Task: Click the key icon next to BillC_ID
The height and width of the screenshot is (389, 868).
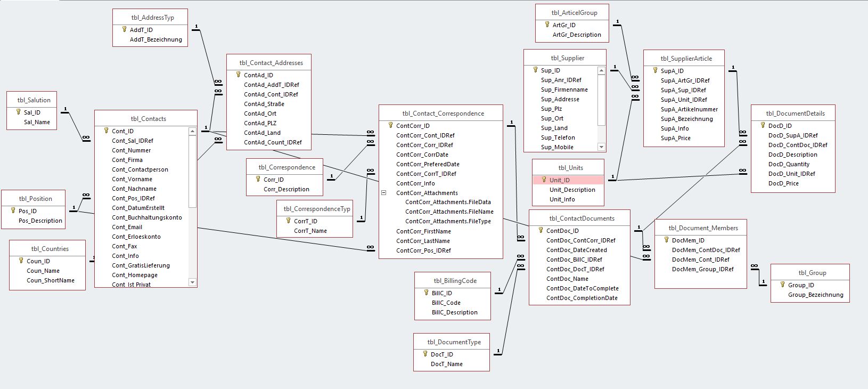Action: click(426, 293)
